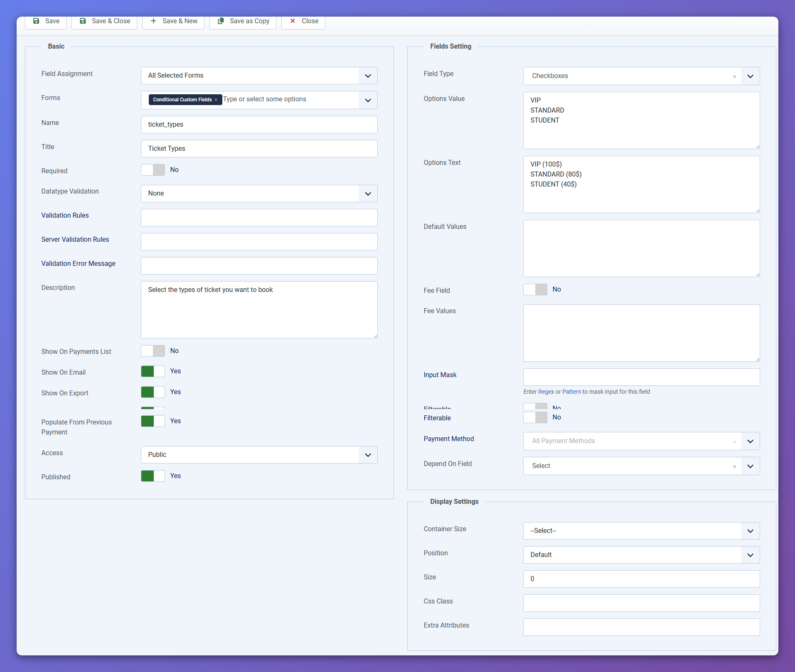Turn off the Published toggle
This screenshot has width=795, height=672.
click(x=153, y=476)
